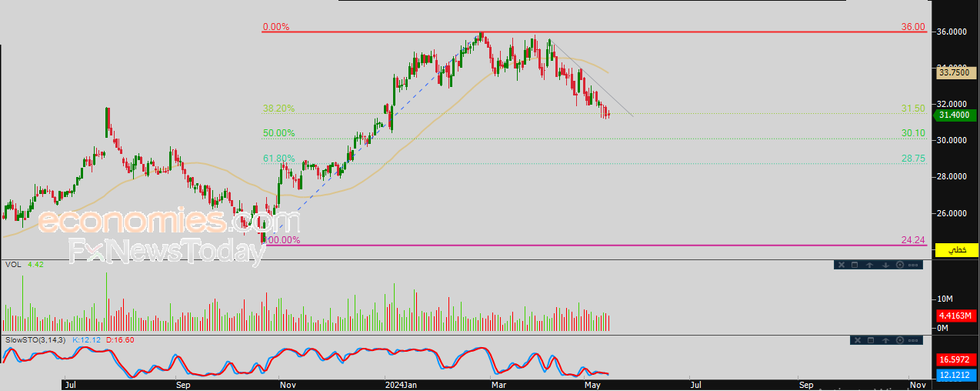Select the SlowSTO(3,14,3) indicator label
The height and width of the screenshot is (391, 980).
pyautogui.click(x=35, y=339)
